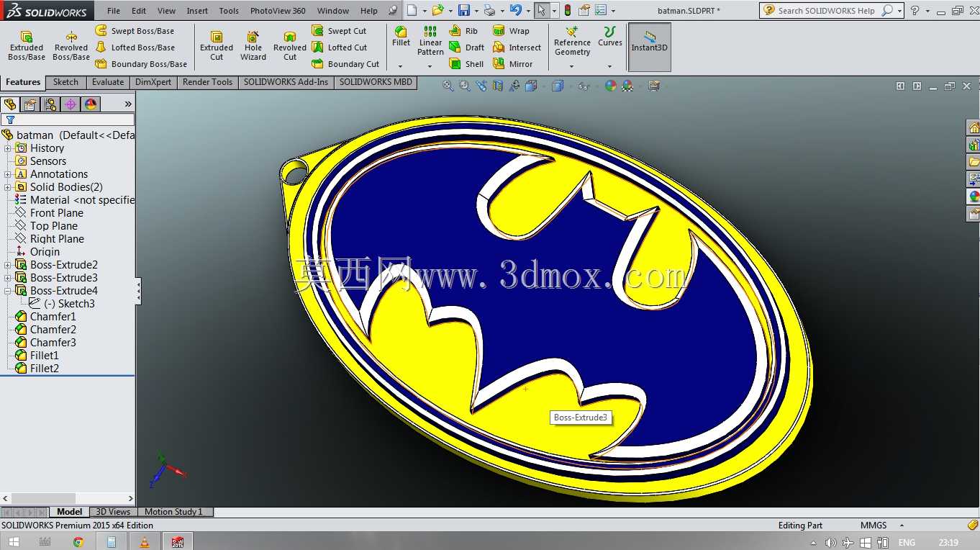Open the PhotoView 360 menu
This screenshot has width=980, height=550.
[x=278, y=11]
